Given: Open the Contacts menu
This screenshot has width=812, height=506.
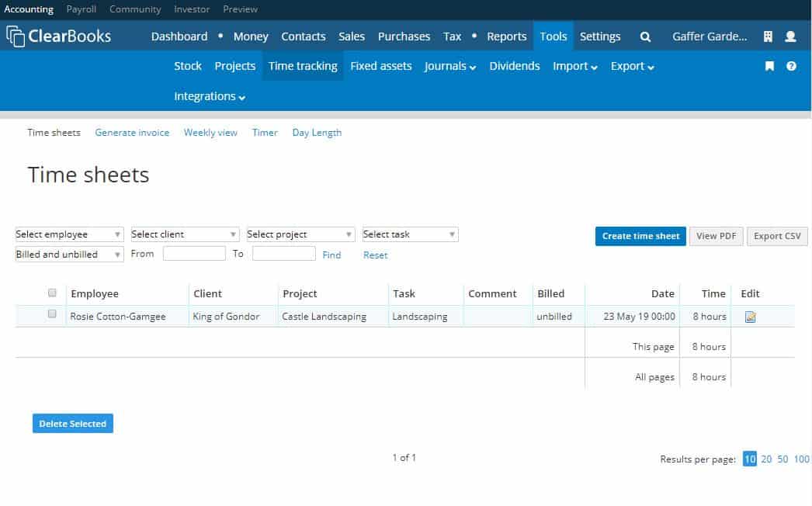Looking at the screenshot, I should click(x=304, y=36).
